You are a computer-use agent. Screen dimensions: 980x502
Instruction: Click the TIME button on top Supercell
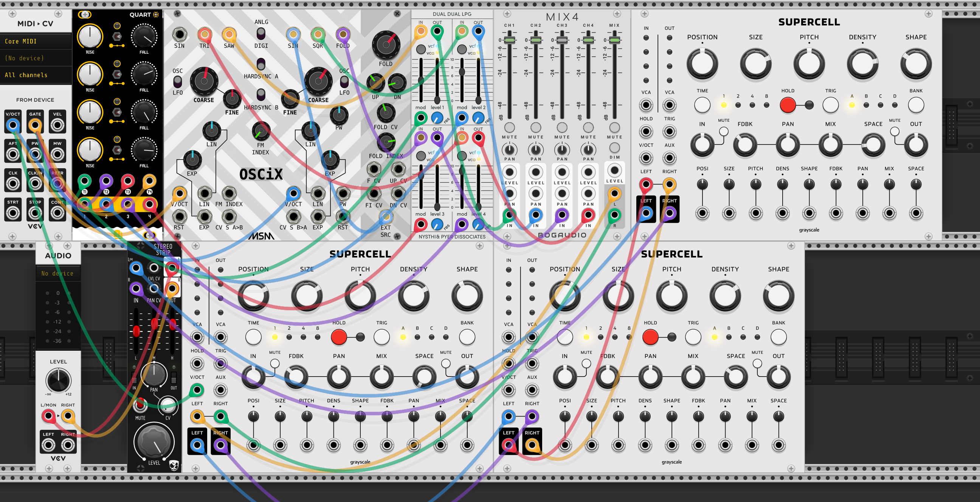click(x=702, y=105)
